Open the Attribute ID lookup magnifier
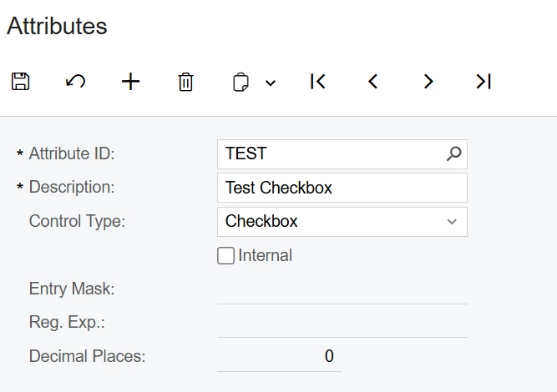The height and width of the screenshot is (392, 557). [453, 154]
